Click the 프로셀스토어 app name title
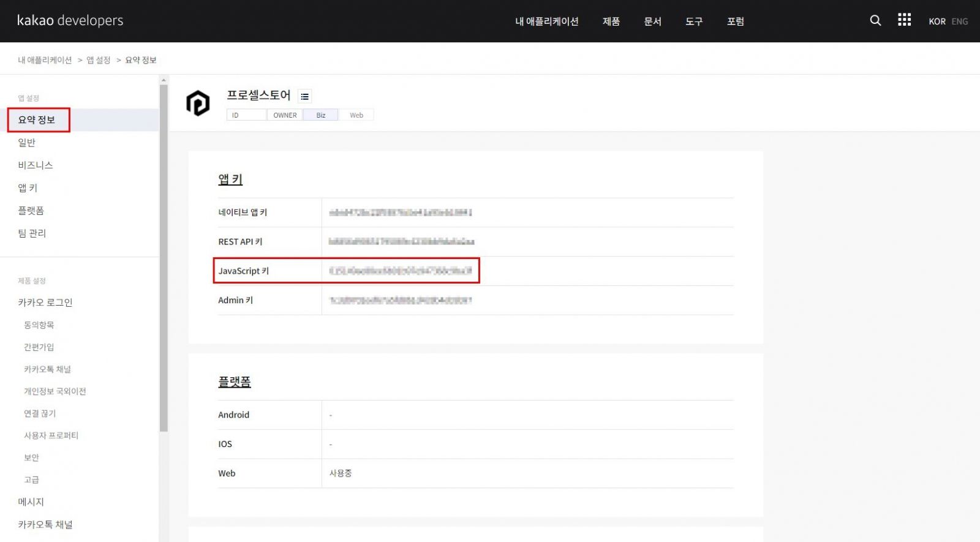Image resolution: width=980 pixels, height=542 pixels. pos(258,95)
